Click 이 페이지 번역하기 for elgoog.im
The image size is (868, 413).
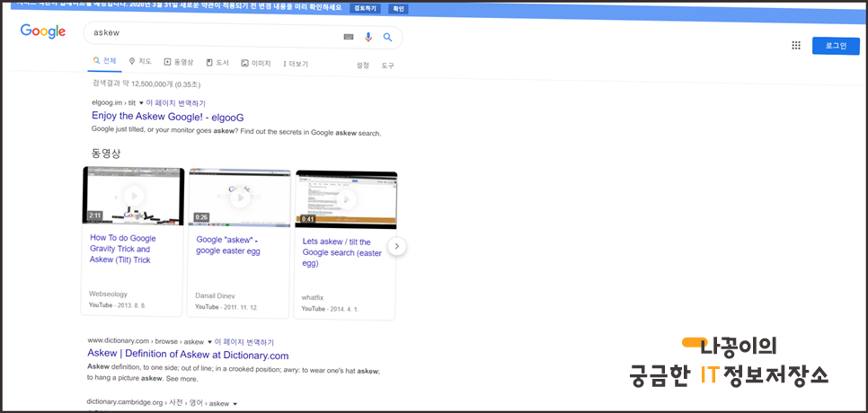(175, 103)
